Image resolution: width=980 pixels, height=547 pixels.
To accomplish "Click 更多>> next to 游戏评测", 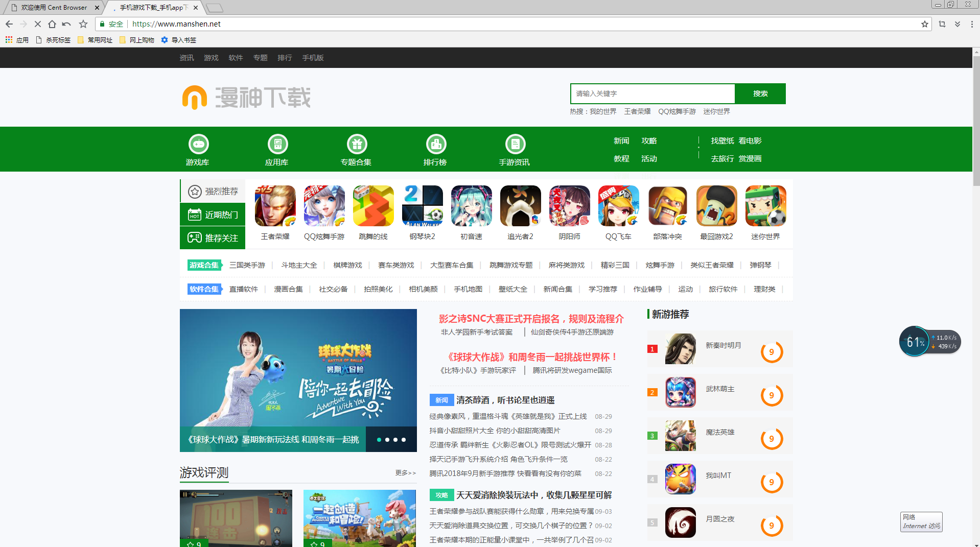I will tap(406, 473).
